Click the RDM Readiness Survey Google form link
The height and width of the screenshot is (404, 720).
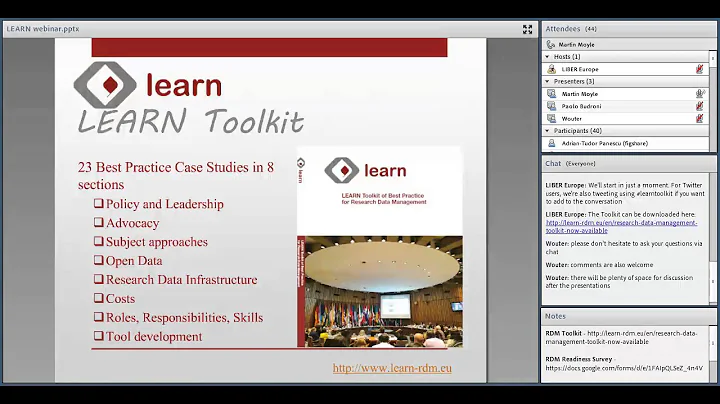click(624, 368)
